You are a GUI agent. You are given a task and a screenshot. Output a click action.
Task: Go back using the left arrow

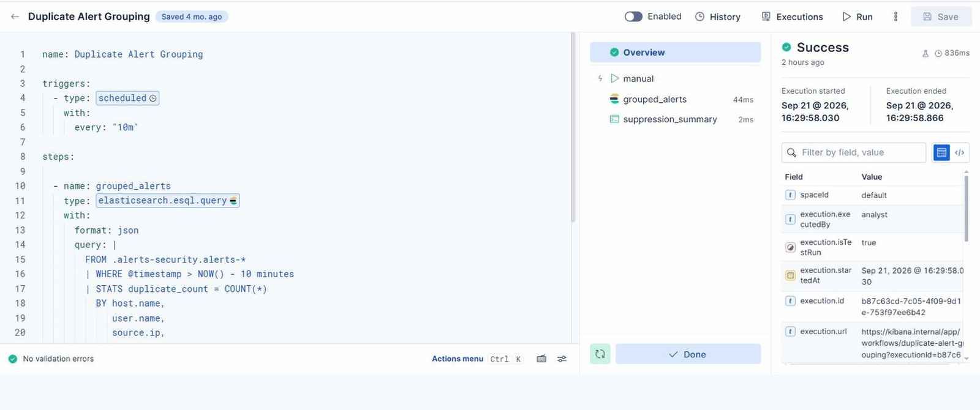(15, 17)
